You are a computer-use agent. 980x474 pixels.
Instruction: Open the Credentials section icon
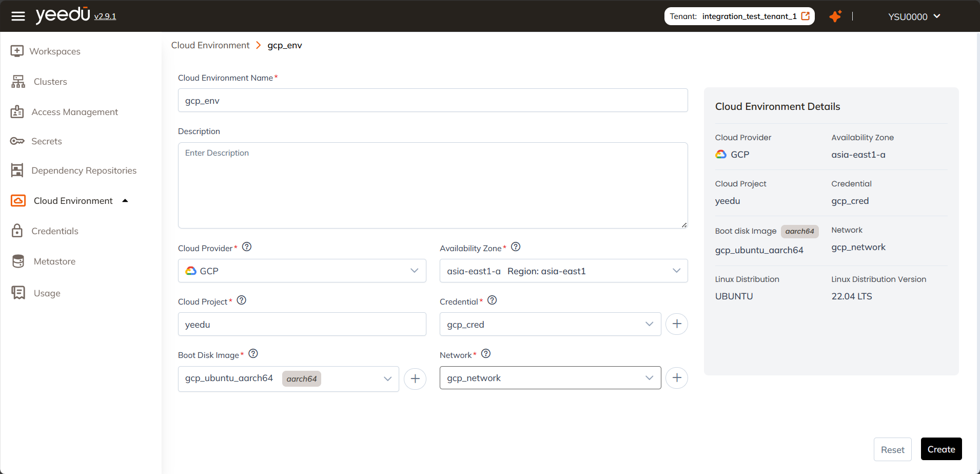pos(18,231)
